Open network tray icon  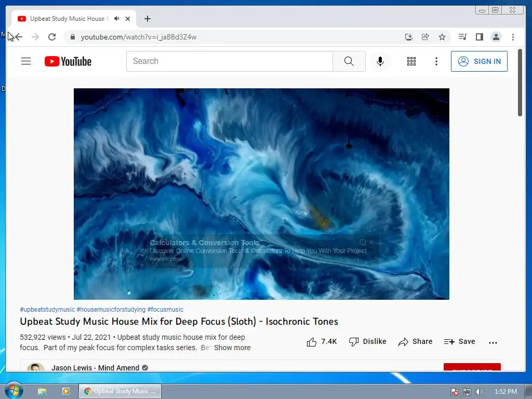pos(467,392)
